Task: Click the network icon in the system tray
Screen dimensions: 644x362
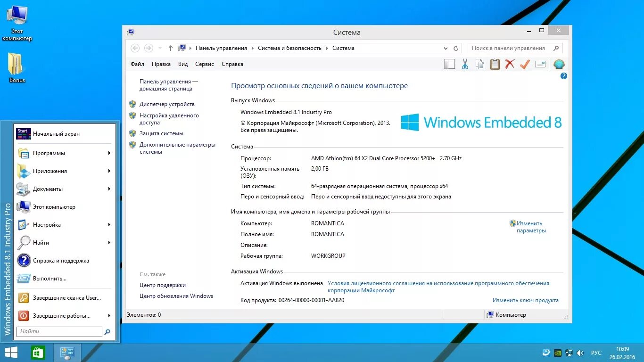Action: pyautogui.click(x=569, y=353)
